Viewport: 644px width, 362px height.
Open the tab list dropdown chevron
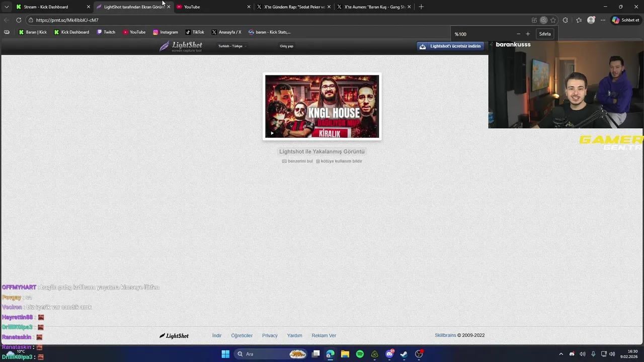click(7, 7)
